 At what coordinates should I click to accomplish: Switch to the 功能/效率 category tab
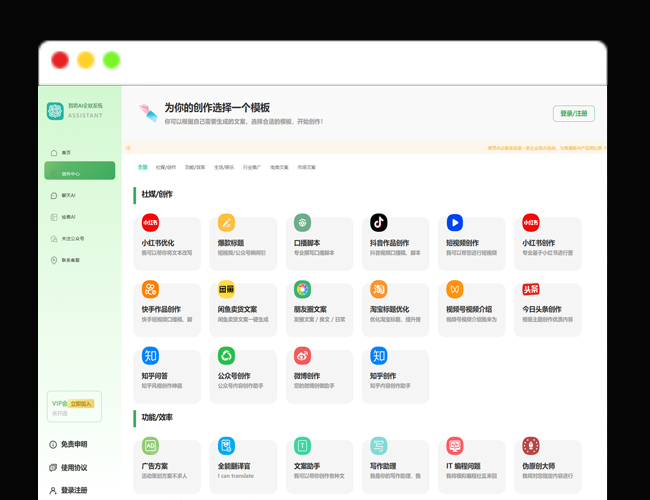point(195,167)
